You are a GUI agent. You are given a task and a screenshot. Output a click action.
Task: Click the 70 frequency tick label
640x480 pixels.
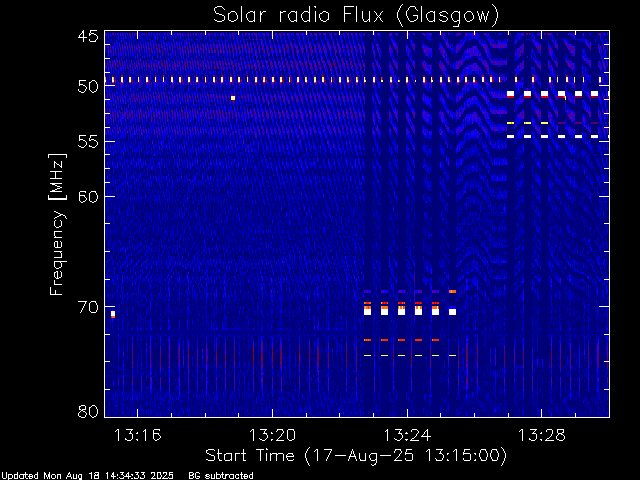pos(88,307)
